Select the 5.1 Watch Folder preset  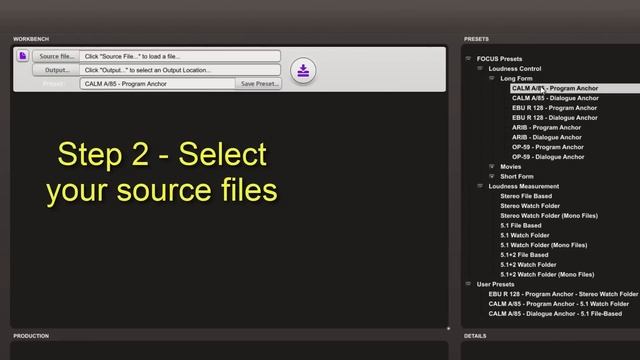(x=524, y=235)
